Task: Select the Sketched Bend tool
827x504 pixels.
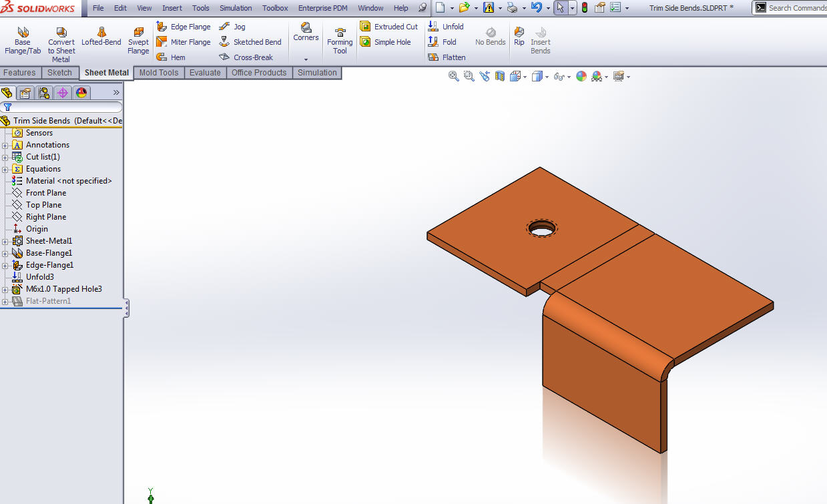Action: 250,42
